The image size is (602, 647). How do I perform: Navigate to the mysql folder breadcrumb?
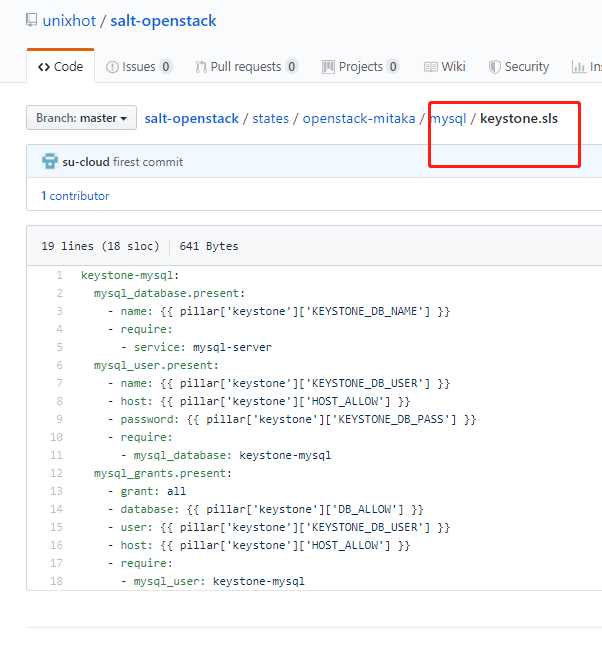[448, 119]
